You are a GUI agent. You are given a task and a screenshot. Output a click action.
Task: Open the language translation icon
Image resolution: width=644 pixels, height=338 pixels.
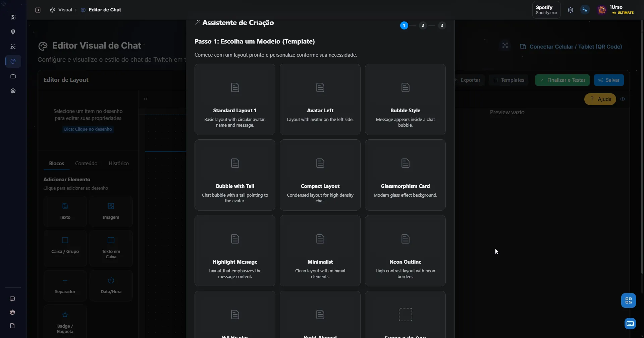click(x=585, y=10)
